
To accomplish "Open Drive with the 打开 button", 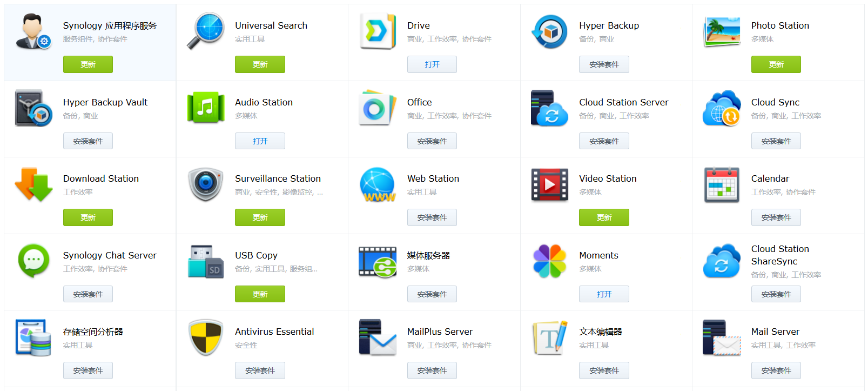I will click(432, 64).
